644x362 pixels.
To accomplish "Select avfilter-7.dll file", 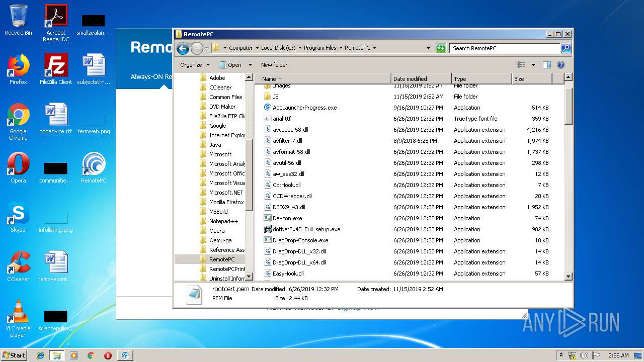I will [x=287, y=141].
